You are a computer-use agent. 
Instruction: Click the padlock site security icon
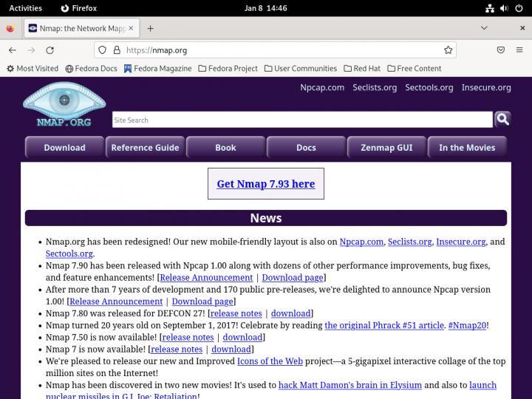(117, 50)
